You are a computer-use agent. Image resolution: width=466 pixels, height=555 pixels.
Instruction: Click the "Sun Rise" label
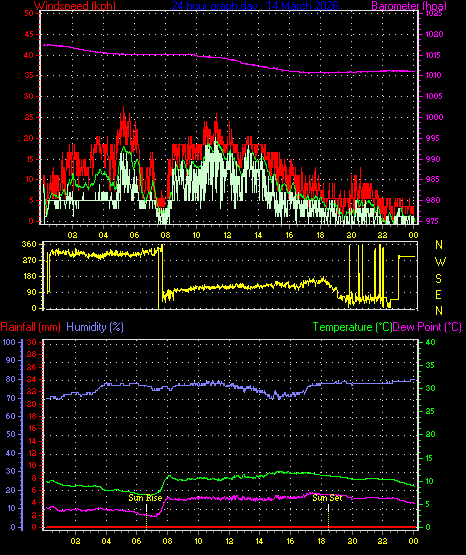tap(145, 498)
